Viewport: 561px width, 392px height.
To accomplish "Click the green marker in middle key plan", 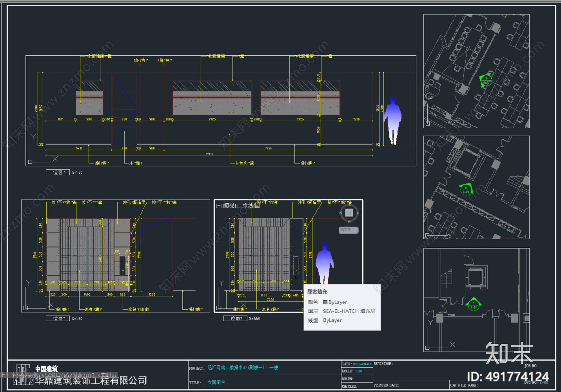I will (466, 189).
